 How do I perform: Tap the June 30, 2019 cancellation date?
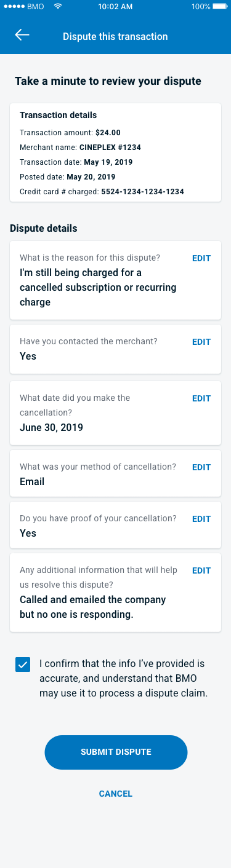[x=51, y=427]
